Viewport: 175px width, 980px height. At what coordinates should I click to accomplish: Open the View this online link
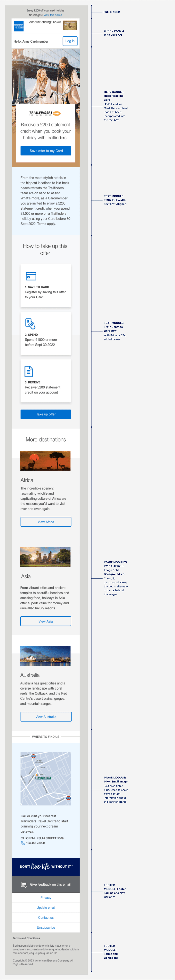(x=53, y=15)
